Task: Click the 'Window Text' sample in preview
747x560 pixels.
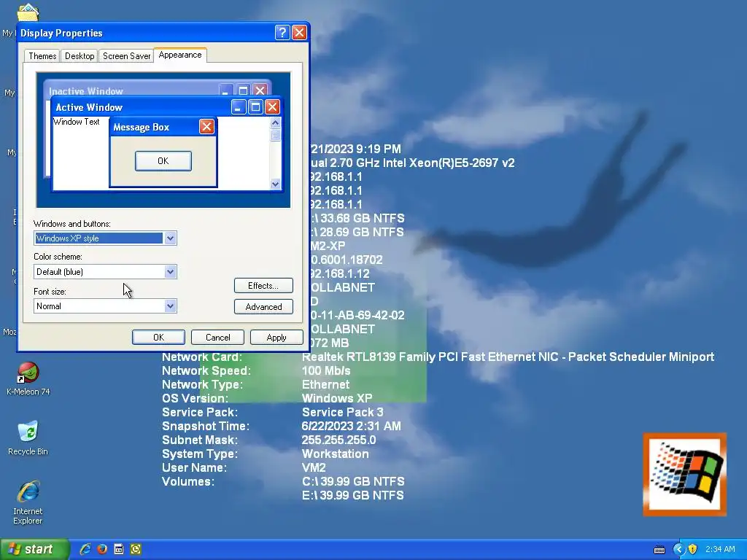Action: coord(76,122)
